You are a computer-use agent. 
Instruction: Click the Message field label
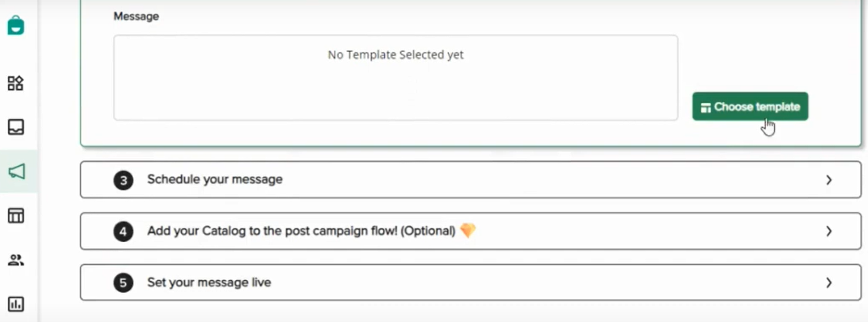[x=136, y=17]
